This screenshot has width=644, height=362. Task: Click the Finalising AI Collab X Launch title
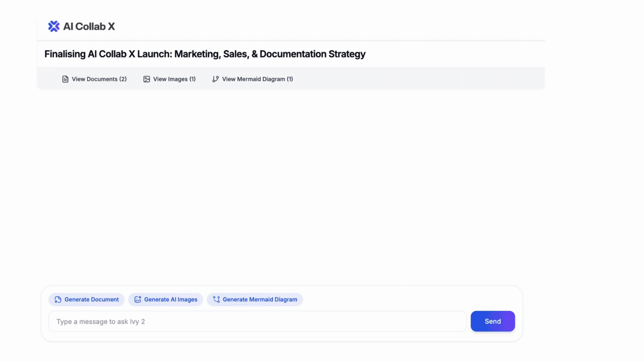click(x=205, y=54)
